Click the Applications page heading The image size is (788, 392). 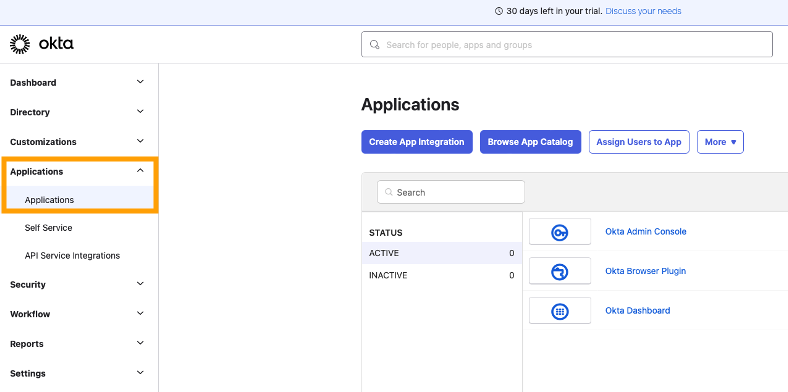[410, 105]
